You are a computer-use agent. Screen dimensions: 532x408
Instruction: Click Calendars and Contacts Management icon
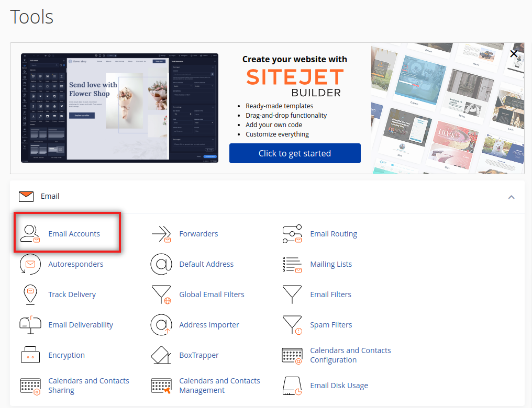[161, 386]
